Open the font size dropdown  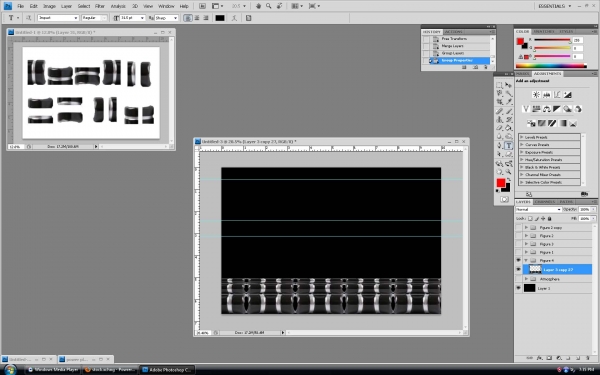(x=142, y=18)
